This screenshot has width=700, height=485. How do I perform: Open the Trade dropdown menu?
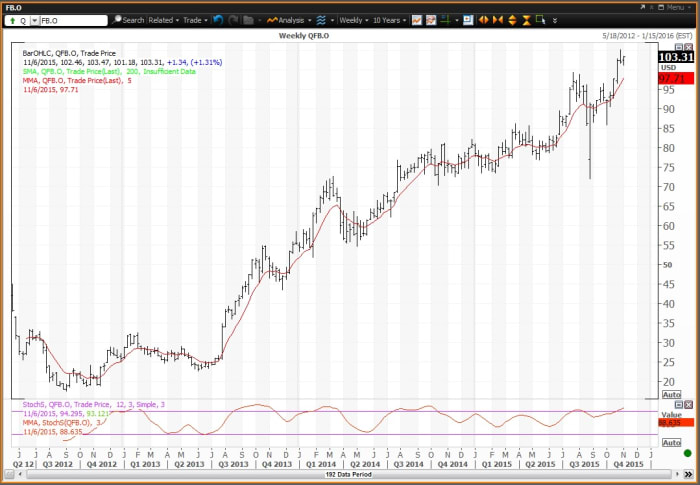195,20
